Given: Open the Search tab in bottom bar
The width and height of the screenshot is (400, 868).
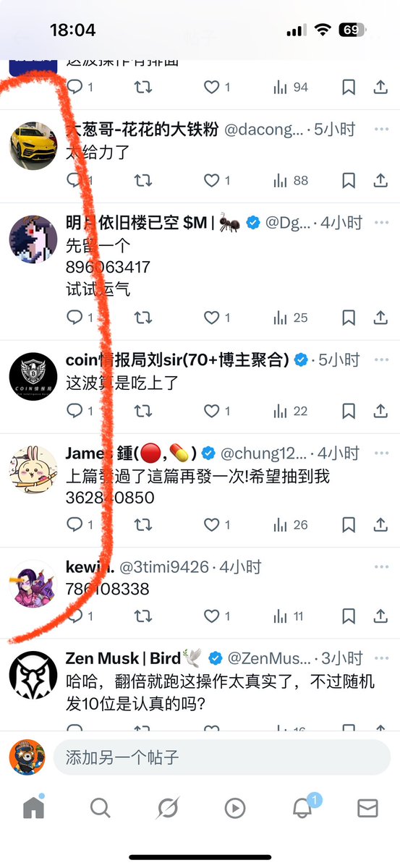Looking at the screenshot, I should tap(100, 808).
